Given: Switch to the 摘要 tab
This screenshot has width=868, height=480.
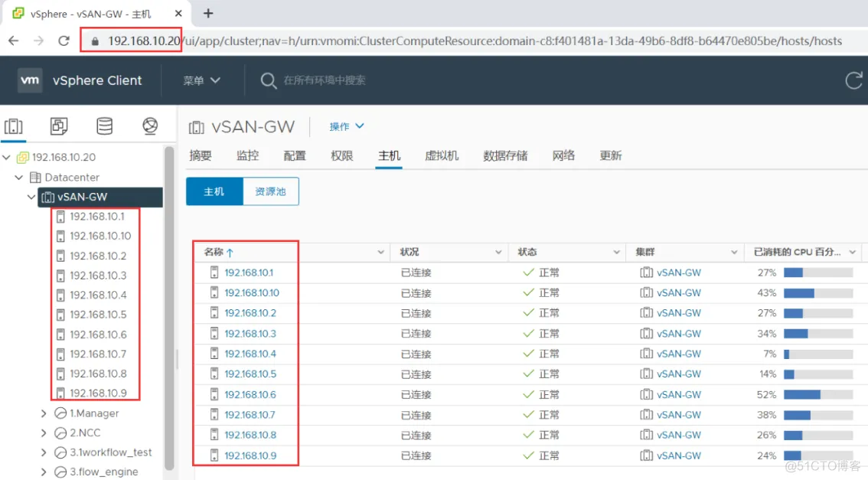Looking at the screenshot, I should (201, 155).
